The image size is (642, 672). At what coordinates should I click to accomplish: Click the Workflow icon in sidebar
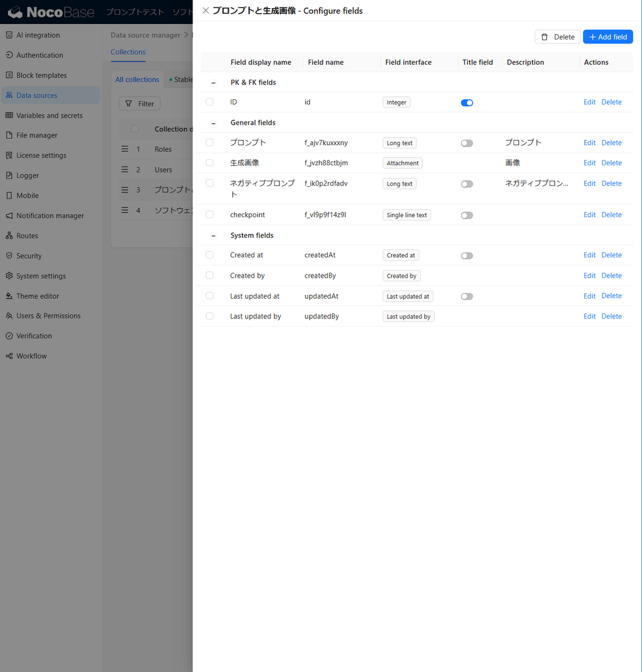[9, 356]
